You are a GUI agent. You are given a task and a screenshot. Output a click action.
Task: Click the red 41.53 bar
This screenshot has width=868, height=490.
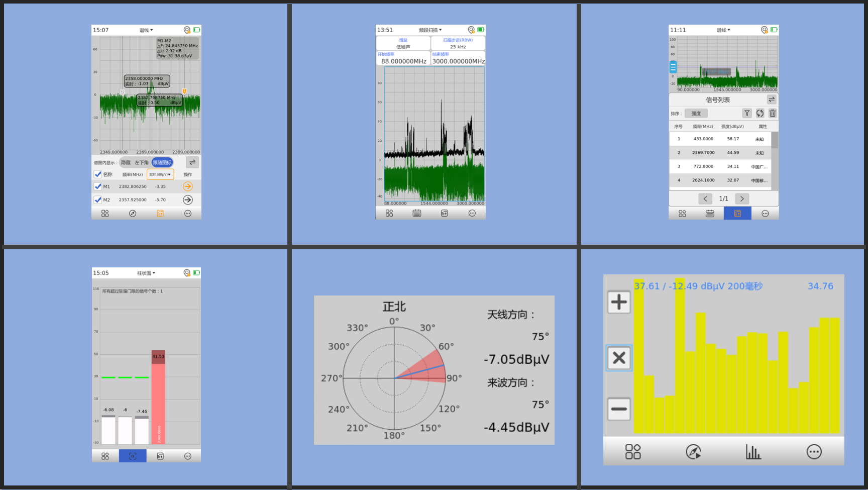(x=158, y=397)
